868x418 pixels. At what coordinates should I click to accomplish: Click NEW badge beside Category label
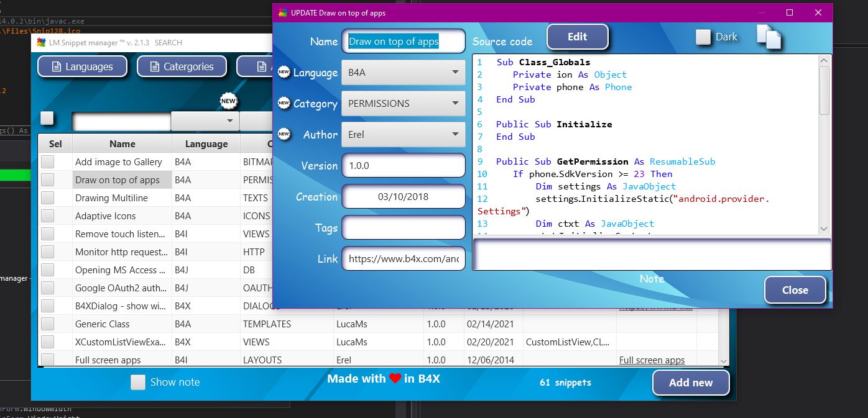click(284, 103)
